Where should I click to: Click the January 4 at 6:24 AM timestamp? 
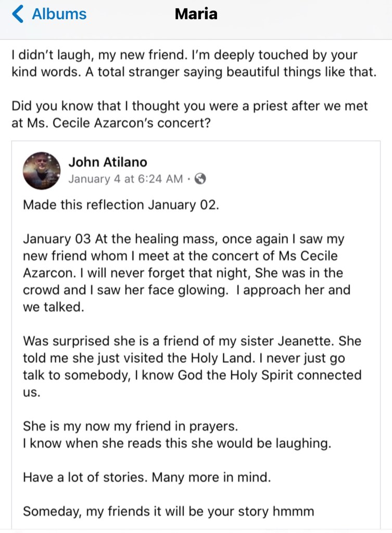click(125, 179)
